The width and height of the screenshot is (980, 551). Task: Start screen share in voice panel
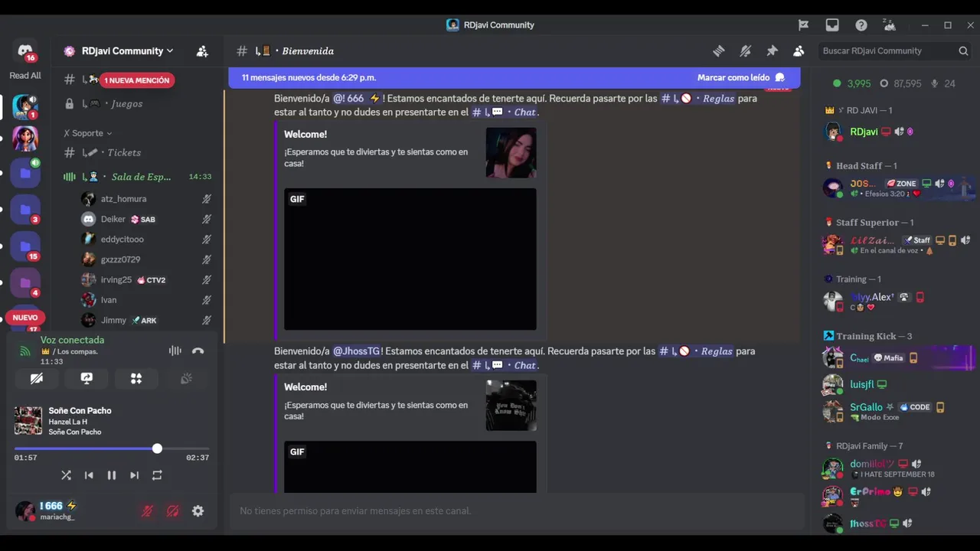87,378
